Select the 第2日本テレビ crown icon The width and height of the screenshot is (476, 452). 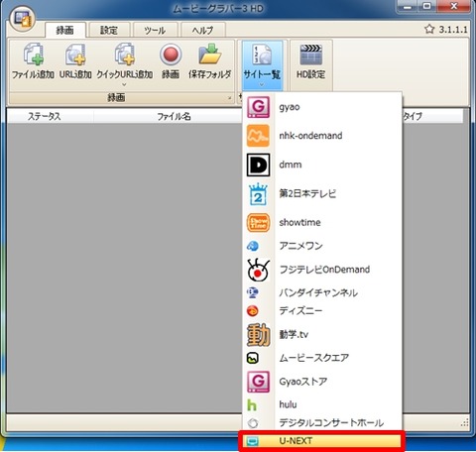[x=258, y=193]
